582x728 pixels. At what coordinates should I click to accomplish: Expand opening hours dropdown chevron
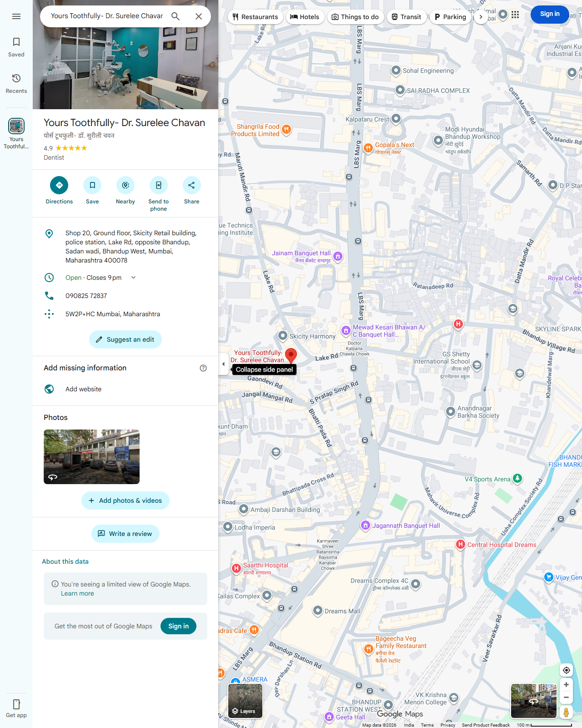point(133,278)
